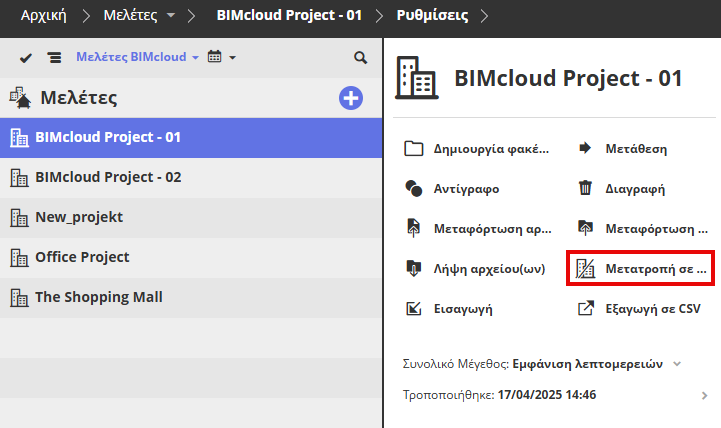Open the Μελέτες BIMcloud filter dropdown
Image resolution: width=721 pixels, height=428 pixels.
click(x=137, y=57)
